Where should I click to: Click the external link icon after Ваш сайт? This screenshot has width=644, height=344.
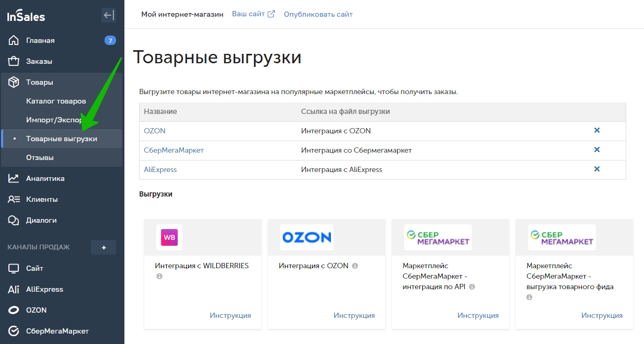[271, 14]
